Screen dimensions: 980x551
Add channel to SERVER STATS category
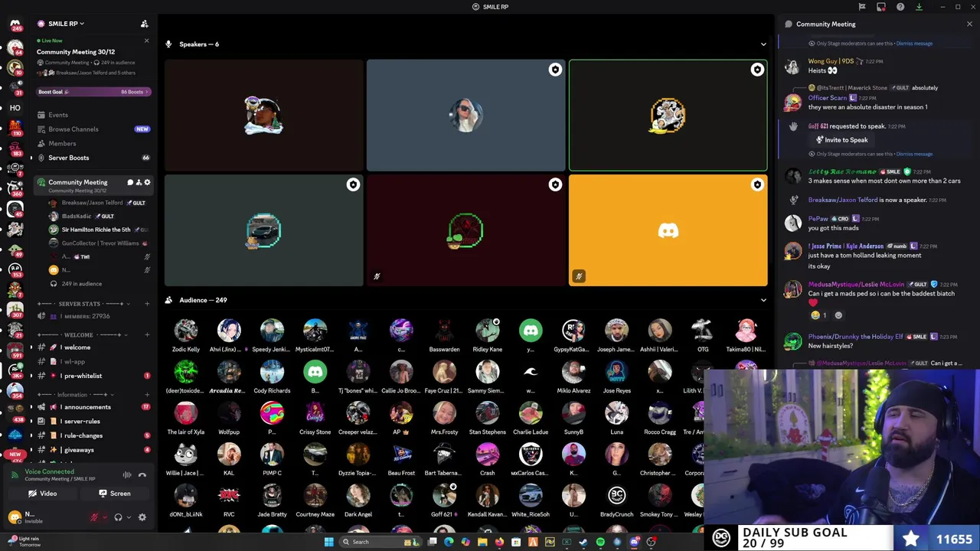(147, 304)
